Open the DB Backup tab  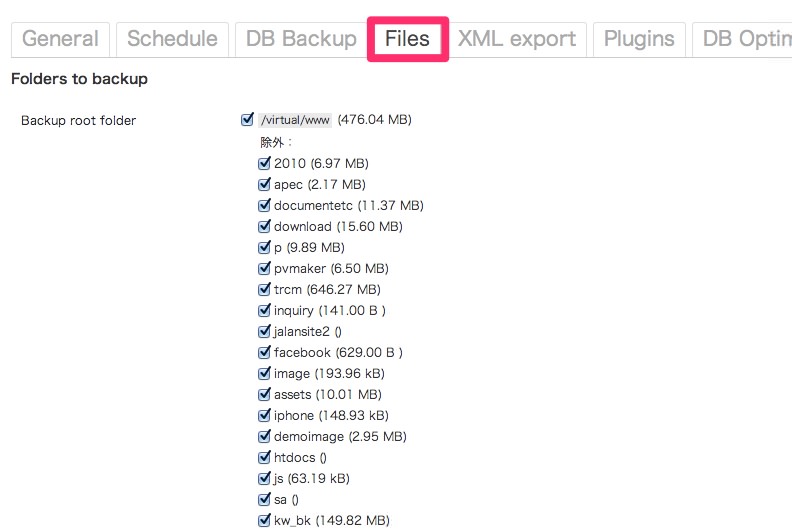(x=301, y=39)
